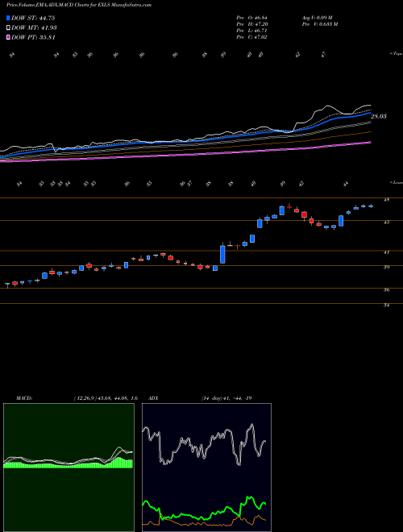
Task: Click the 45 price axis label
Action: [x=386, y=222]
